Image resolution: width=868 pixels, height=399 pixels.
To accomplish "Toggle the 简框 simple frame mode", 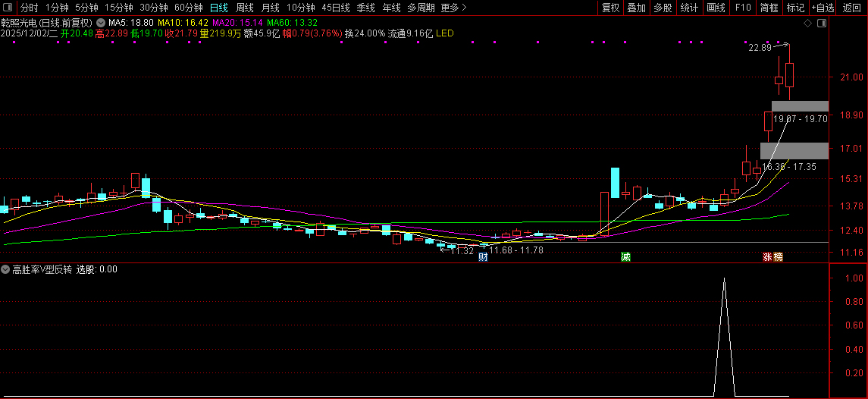I will (x=769, y=8).
